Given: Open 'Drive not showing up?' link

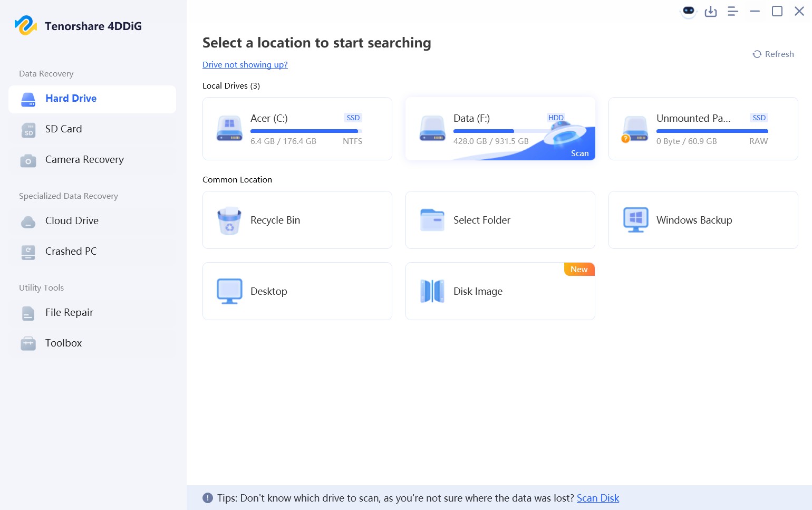Looking at the screenshot, I should click(245, 65).
